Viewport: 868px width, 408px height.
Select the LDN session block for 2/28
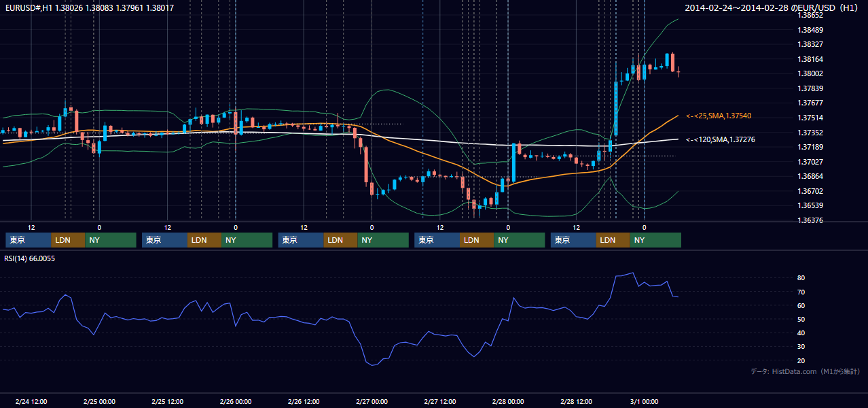point(613,240)
